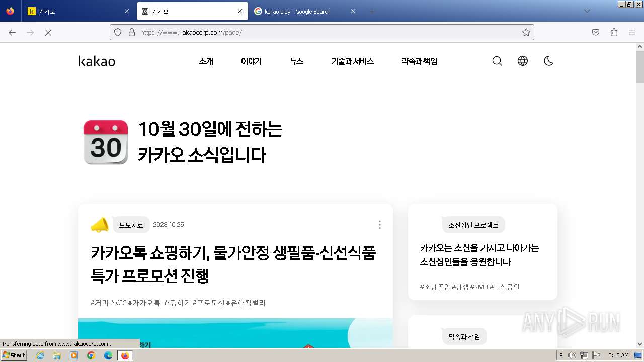The width and height of the screenshot is (644, 362).
Task: Open the Extensions puzzle icon
Action: point(614,32)
